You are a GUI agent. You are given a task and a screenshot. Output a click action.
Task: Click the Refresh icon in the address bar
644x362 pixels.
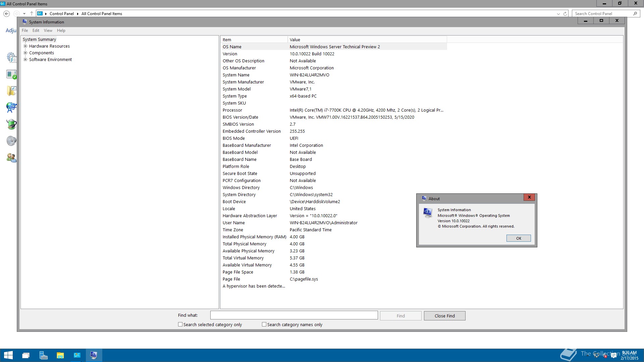pyautogui.click(x=565, y=14)
